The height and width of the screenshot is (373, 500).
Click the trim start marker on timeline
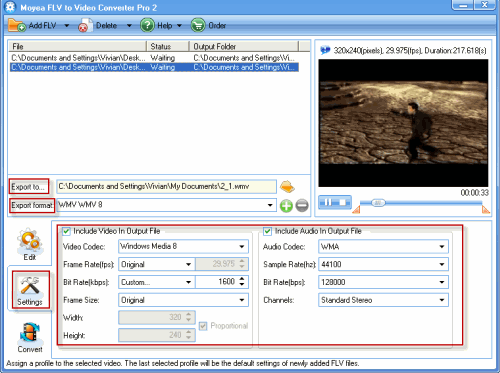356,209
